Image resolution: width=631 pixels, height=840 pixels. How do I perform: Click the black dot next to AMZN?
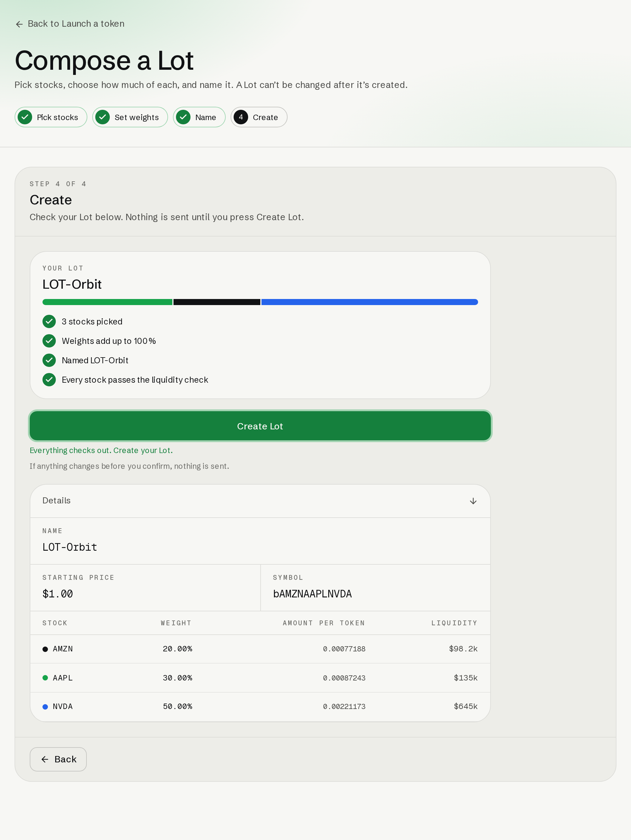(x=45, y=649)
